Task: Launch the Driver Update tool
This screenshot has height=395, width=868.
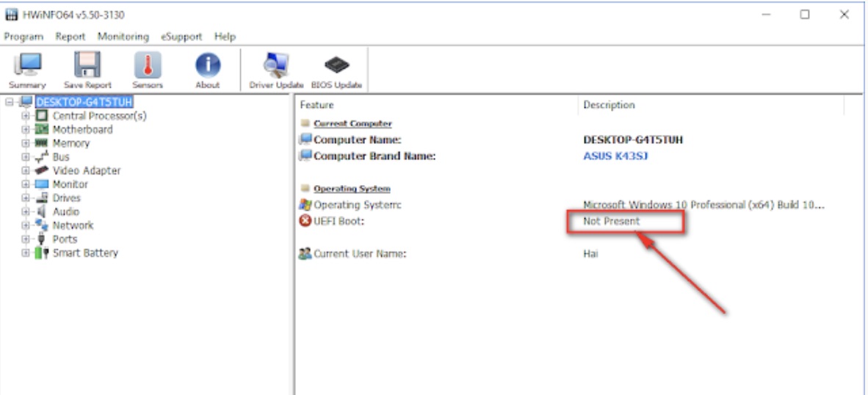Action: pyautogui.click(x=275, y=65)
